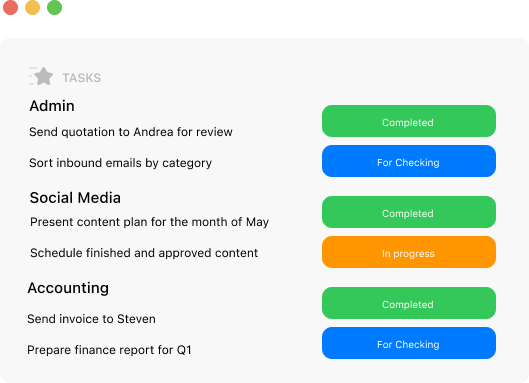The image size is (529, 383).
Task: Click the orange In progress status button
Action: tap(409, 252)
